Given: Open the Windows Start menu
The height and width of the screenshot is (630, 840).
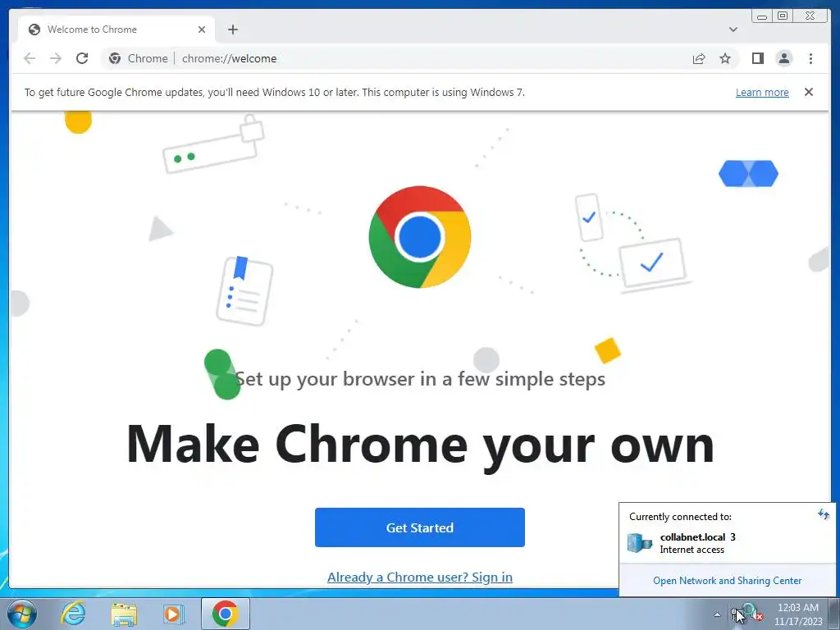Looking at the screenshot, I should tap(22, 614).
